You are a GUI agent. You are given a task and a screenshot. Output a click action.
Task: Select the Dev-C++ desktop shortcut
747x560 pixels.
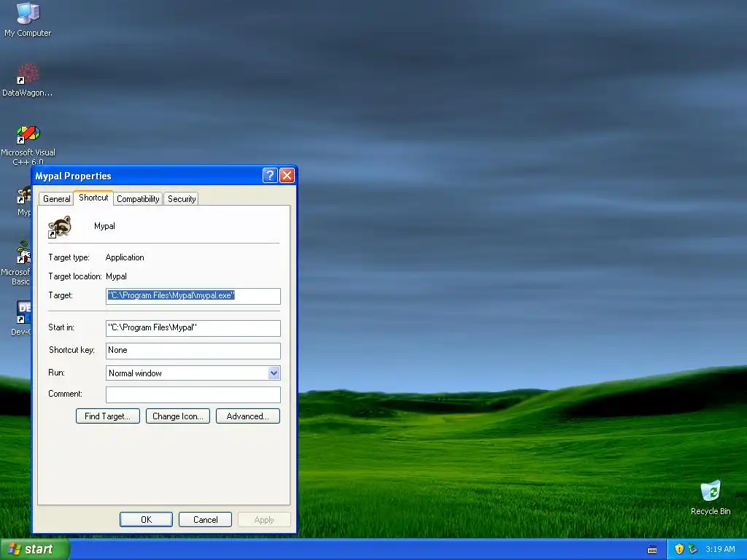tap(22, 318)
